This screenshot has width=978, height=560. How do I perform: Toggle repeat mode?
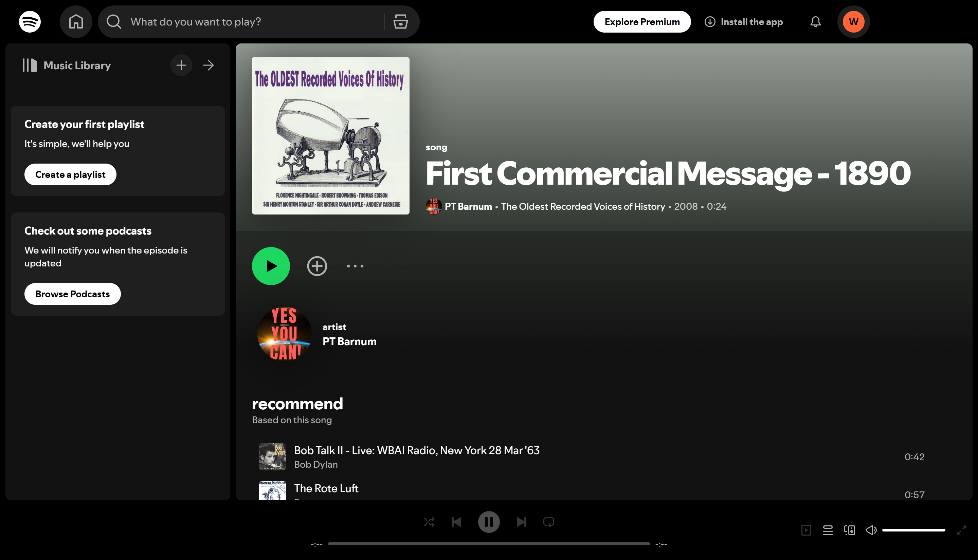pyautogui.click(x=549, y=522)
